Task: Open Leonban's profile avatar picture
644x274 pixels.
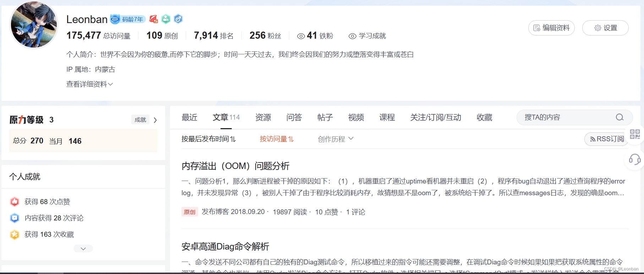Action: point(34,25)
